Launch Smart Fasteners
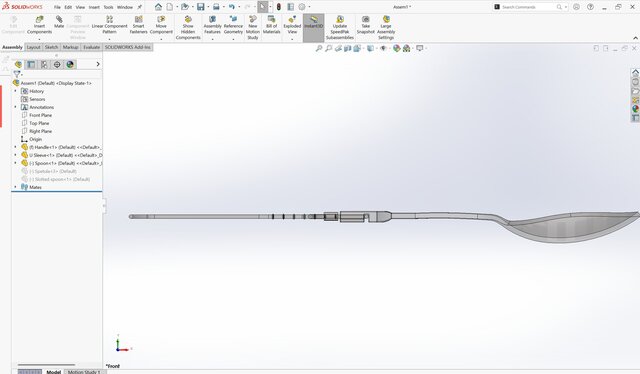The image size is (640, 374). [x=138, y=25]
